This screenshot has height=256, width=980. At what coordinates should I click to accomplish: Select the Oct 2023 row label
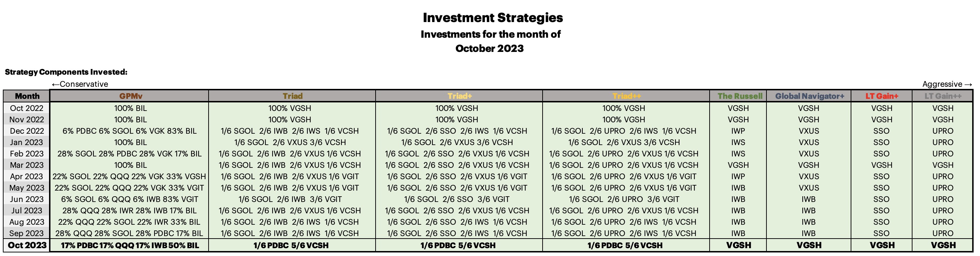click(x=27, y=245)
